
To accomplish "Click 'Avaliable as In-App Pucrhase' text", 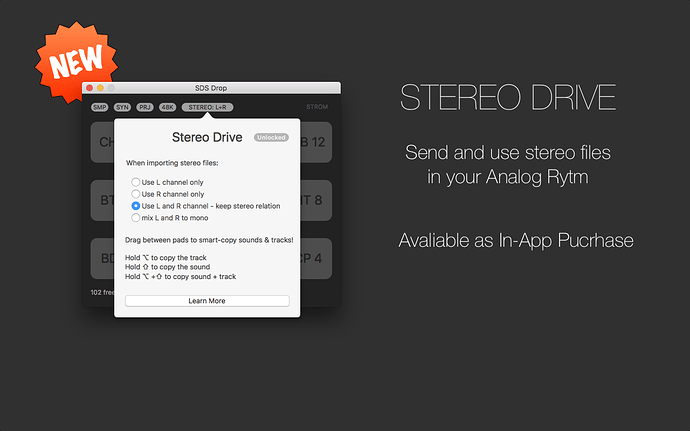I will tap(516, 241).
